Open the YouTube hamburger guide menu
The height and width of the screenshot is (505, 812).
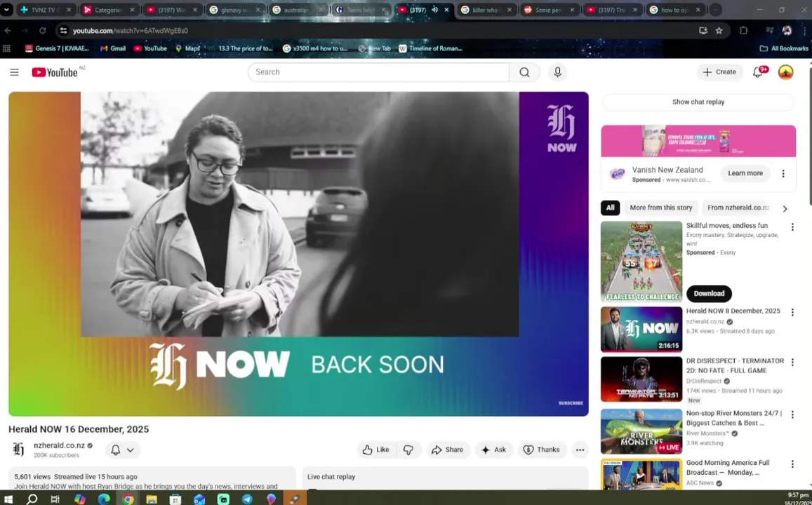pos(15,72)
